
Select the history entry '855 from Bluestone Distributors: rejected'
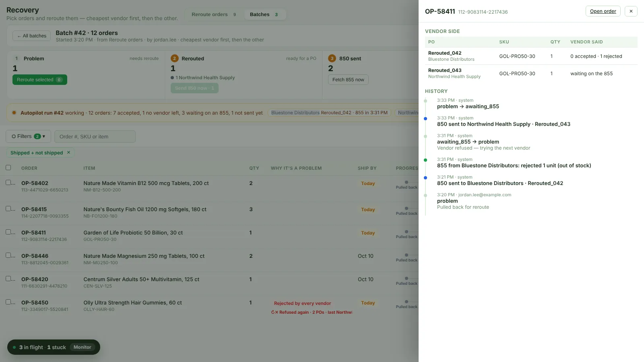(x=514, y=166)
